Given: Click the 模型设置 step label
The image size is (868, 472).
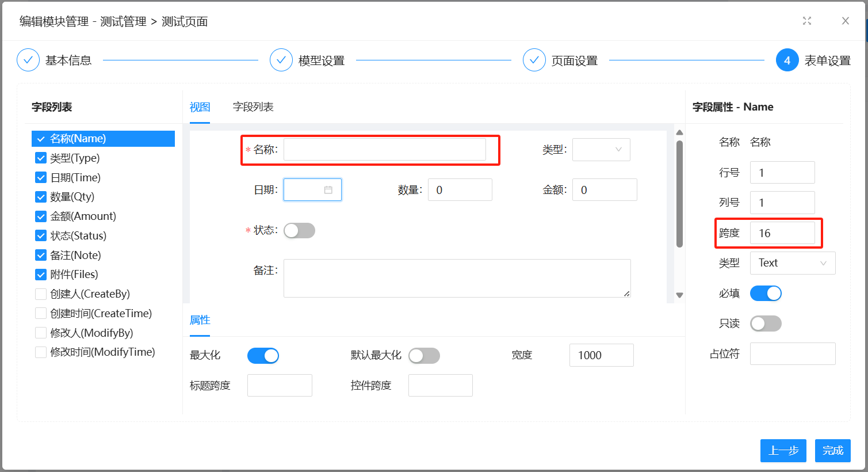Looking at the screenshot, I should [322, 60].
